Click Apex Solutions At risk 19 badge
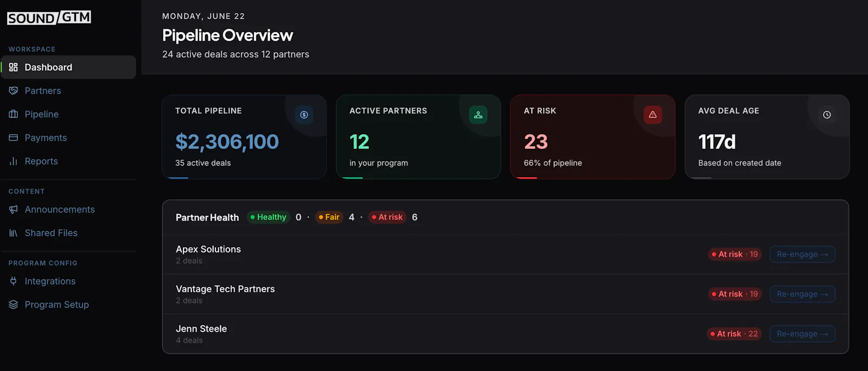The image size is (868, 371). point(735,254)
